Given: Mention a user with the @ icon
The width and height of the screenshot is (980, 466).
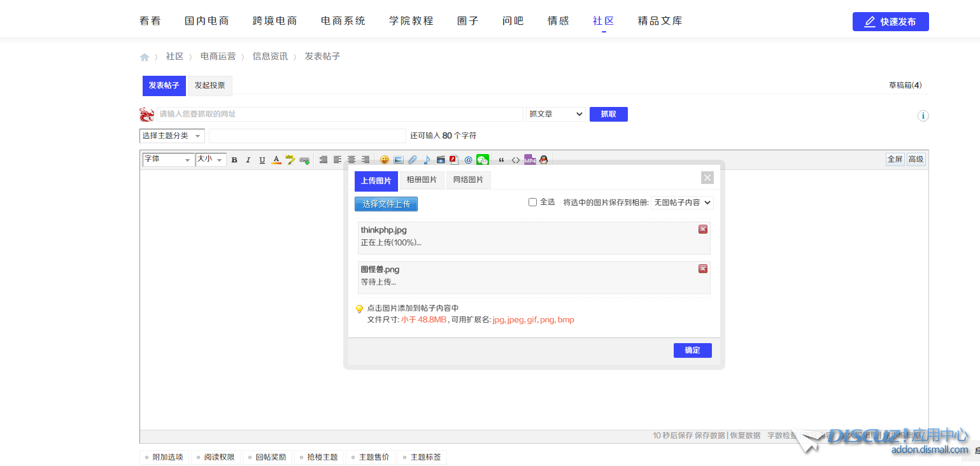Looking at the screenshot, I should pos(469,160).
